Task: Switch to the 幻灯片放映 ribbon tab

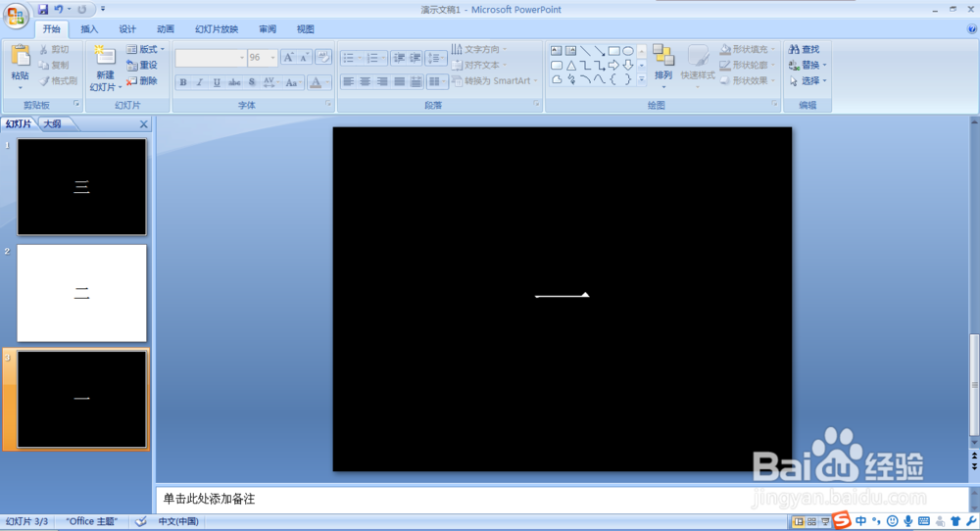Action: point(217,29)
